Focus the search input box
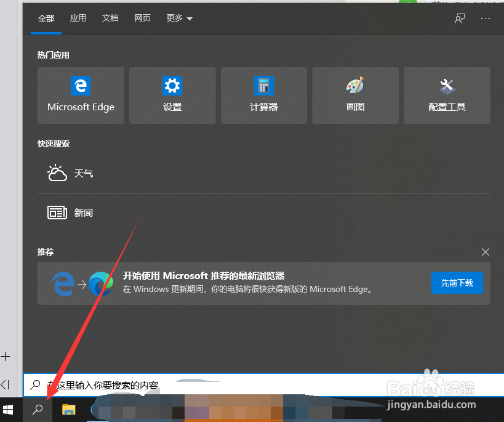 click(263, 385)
